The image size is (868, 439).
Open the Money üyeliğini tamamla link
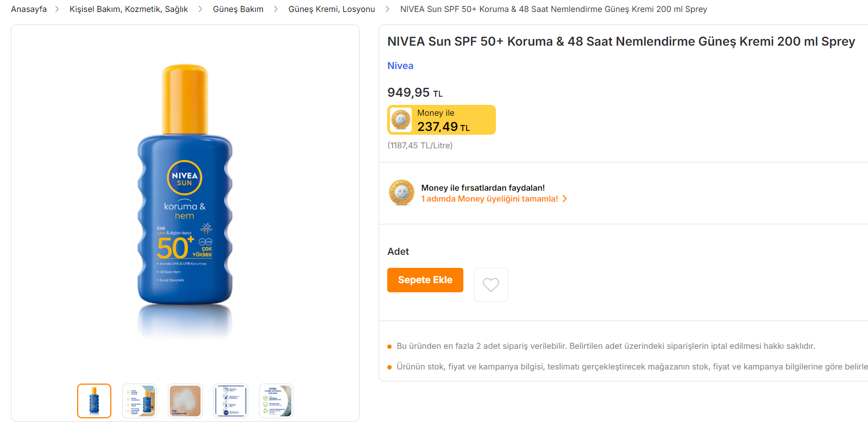(x=489, y=199)
